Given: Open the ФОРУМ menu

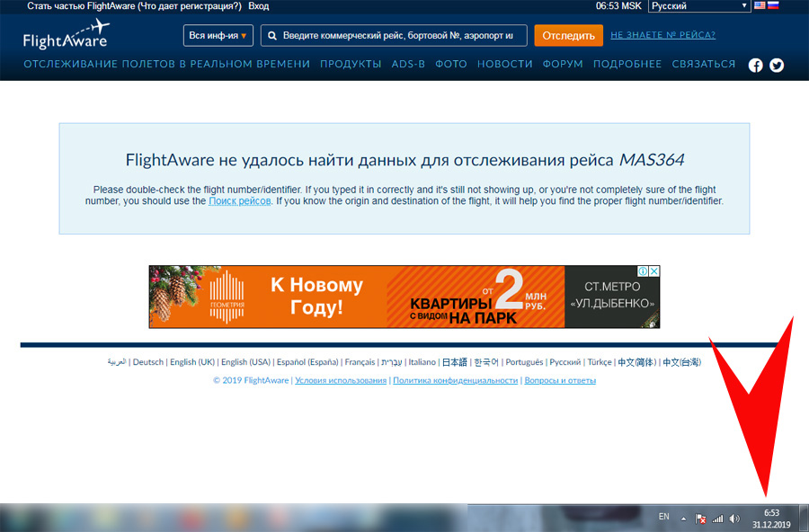Looking at the screenshot, I should [563, 64].
